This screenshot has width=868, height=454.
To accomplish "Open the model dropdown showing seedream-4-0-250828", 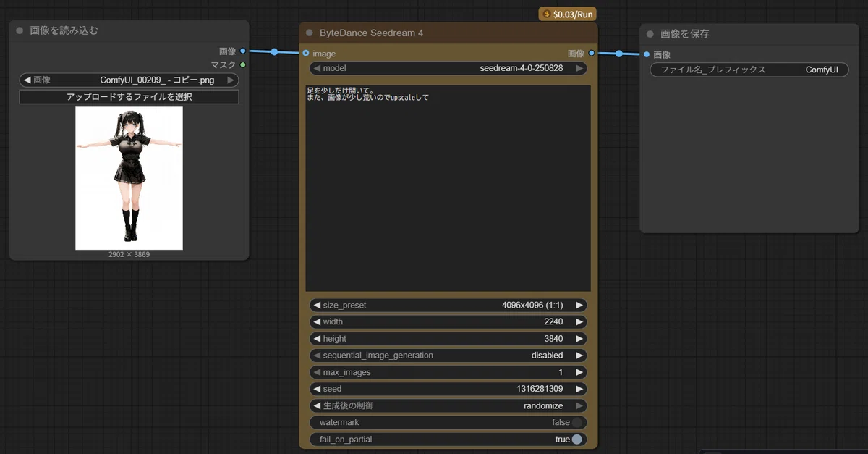I will point(448,69).
